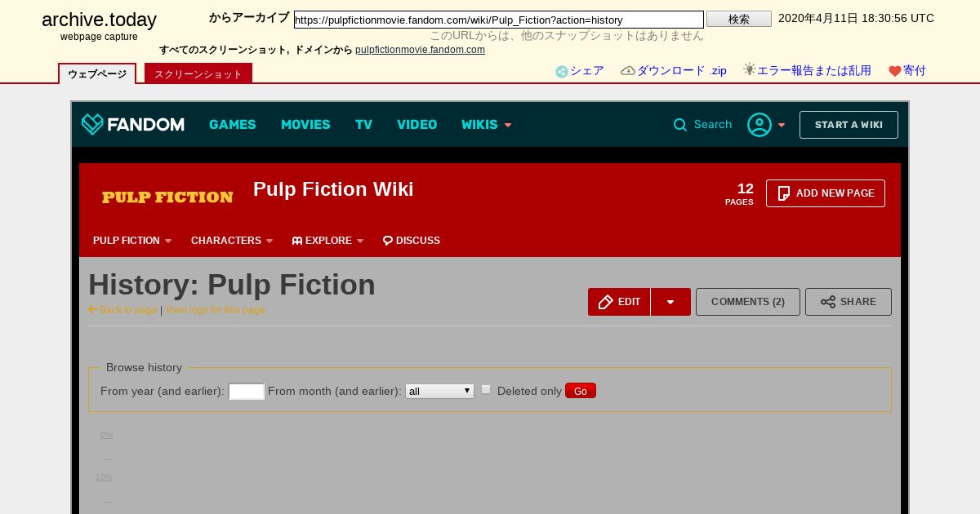Toggle the Deleted only checkbox

486,390
